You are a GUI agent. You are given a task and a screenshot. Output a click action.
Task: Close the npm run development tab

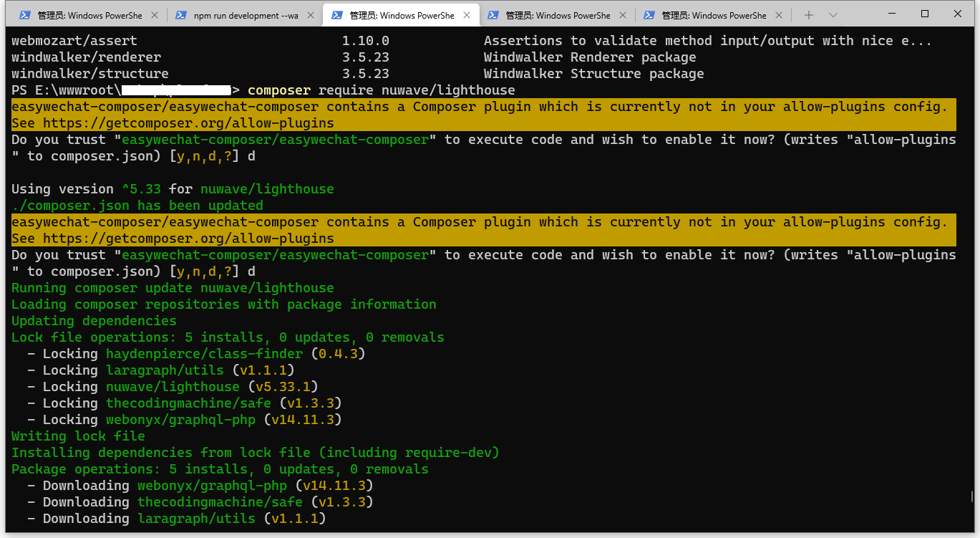(x=310, y=15)
